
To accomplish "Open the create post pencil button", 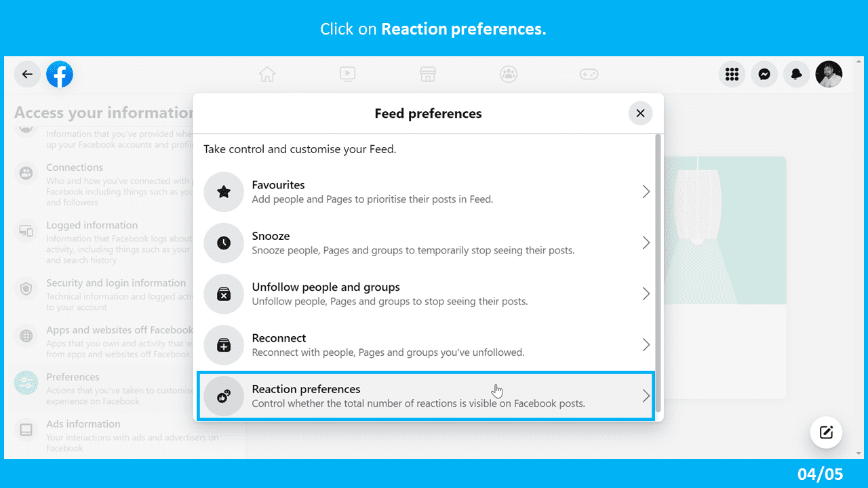I will tap(826, 432).
